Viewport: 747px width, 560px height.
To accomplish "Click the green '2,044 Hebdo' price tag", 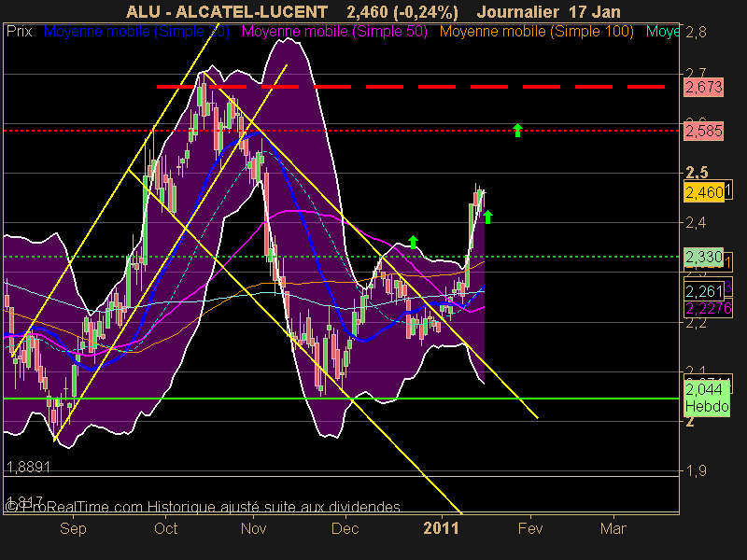I will pyautogui.click(x=707, y=399).
